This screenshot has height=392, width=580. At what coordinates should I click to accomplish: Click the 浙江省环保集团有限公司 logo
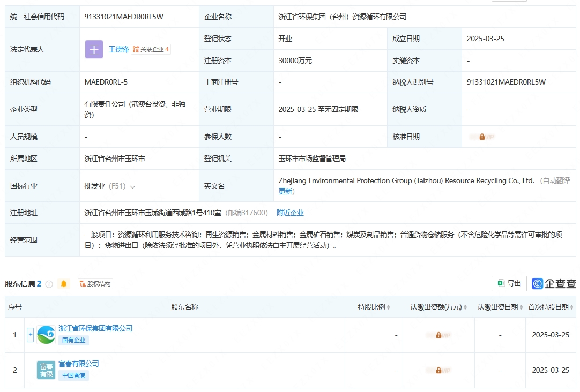pyautogui.click(x=46, y=335)
